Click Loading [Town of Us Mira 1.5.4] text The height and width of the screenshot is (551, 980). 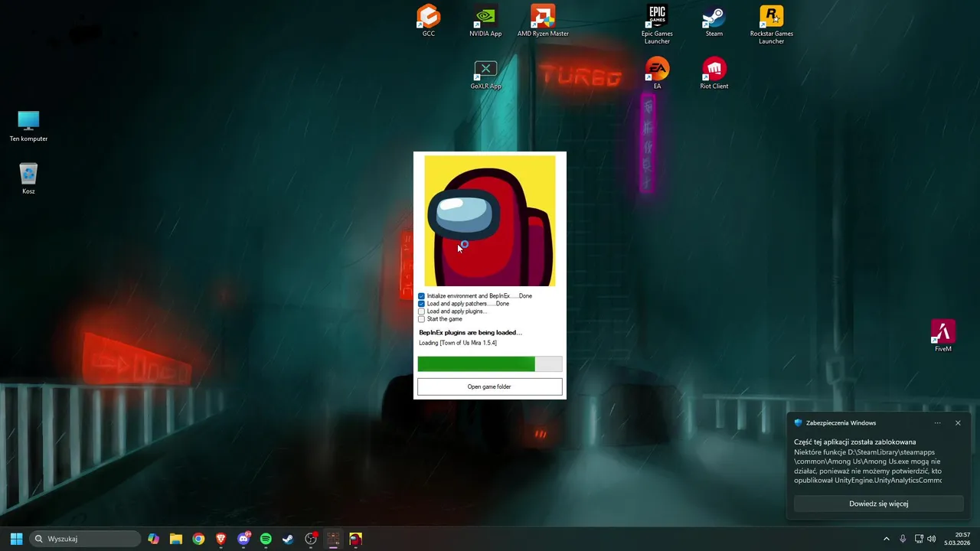click(458, 343)
